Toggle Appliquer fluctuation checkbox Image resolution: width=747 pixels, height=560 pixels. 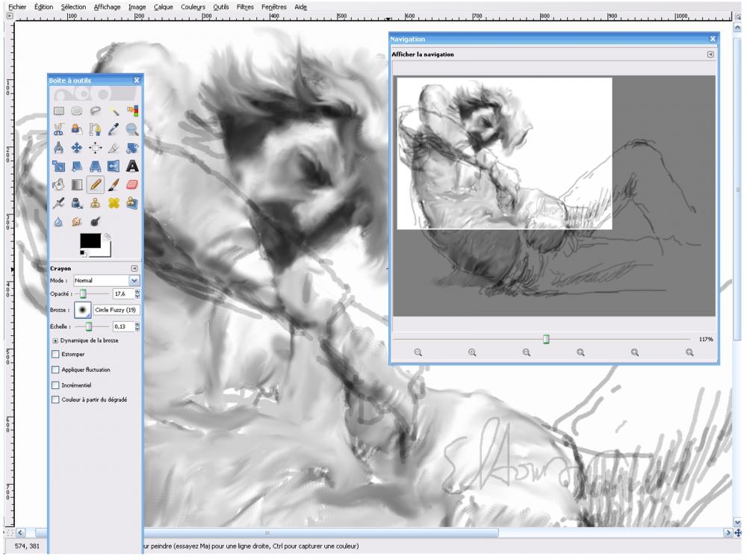tap(55, 369)
